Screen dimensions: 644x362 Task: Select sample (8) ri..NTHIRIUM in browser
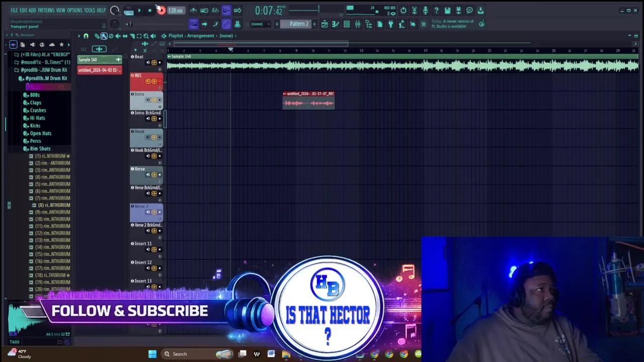(51, 205)
